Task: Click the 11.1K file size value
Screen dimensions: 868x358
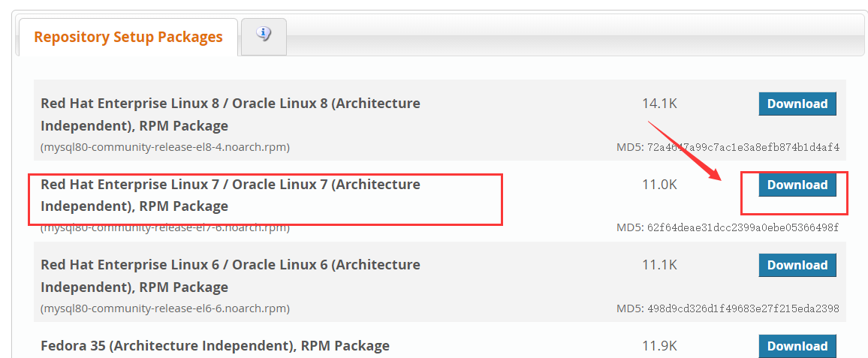Action: 659,265
